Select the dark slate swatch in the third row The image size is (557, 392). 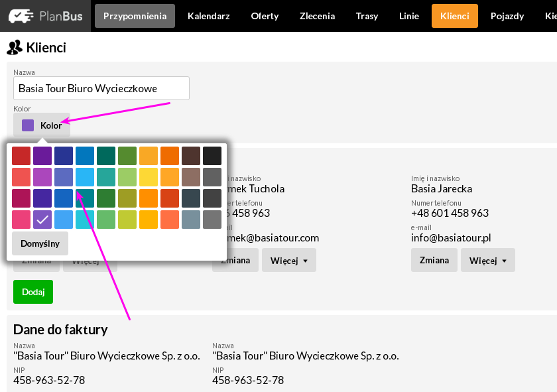(191, 198)
